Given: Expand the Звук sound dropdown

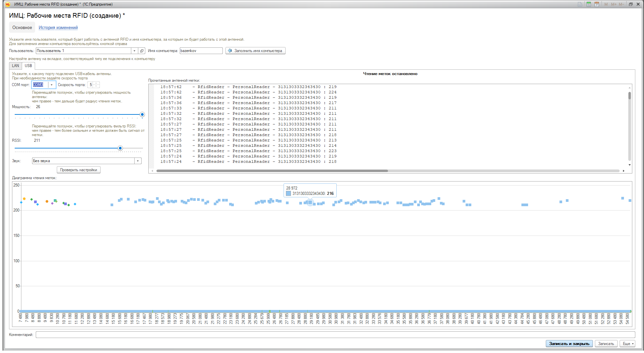Looking at the screenshot, I should click(138, 161).
